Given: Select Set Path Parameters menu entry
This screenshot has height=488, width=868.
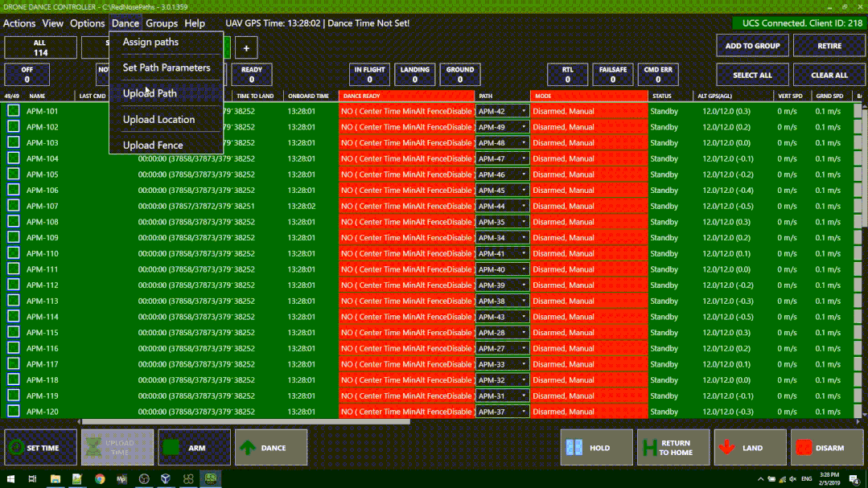Looking at the screenshot, I should [x=166, y=68].
